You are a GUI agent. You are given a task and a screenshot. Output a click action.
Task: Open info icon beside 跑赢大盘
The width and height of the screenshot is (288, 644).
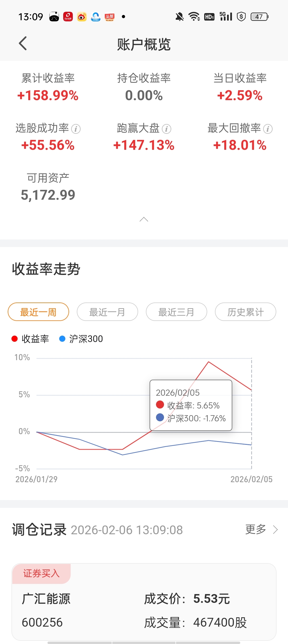(x=167, y=129)
